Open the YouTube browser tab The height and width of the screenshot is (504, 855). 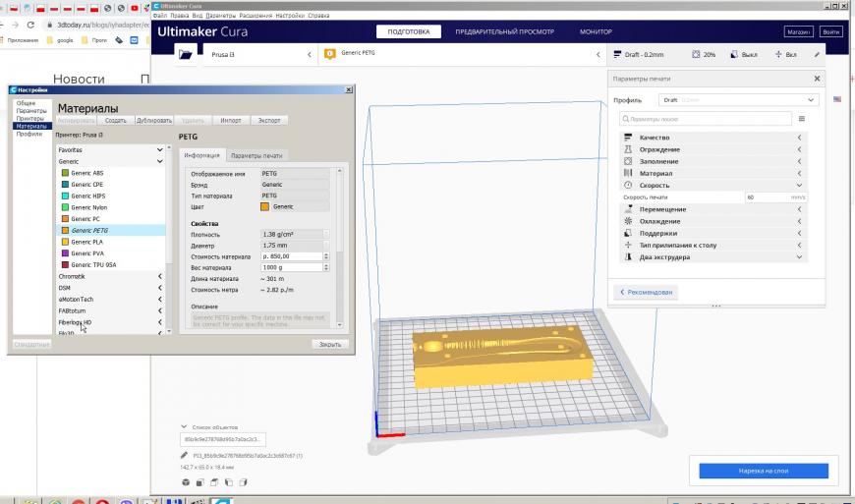(x=134, y=8)
